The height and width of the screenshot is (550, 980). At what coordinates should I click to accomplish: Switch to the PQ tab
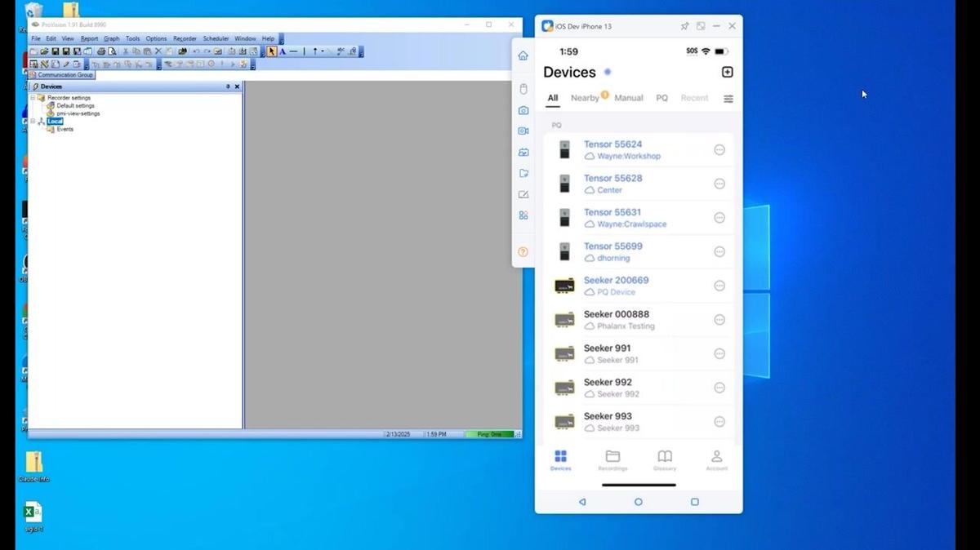click(x=662, y=98)
